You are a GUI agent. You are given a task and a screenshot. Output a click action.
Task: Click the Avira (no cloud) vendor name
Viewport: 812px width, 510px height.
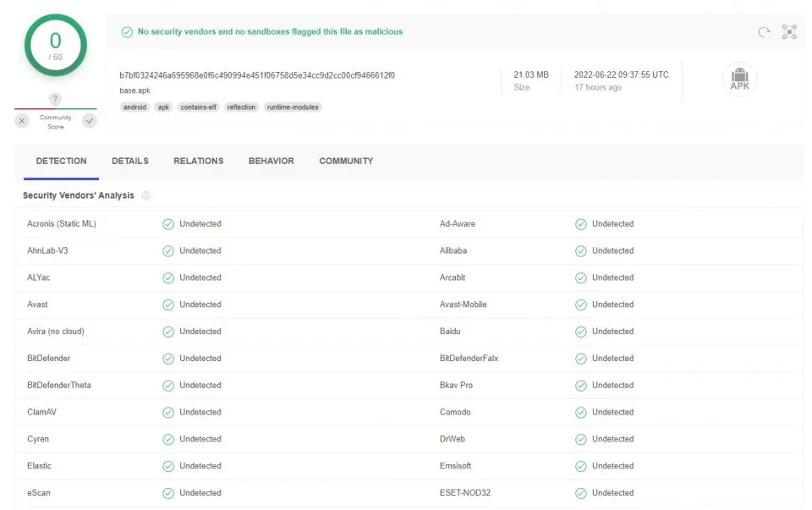(x=56, y=332)
